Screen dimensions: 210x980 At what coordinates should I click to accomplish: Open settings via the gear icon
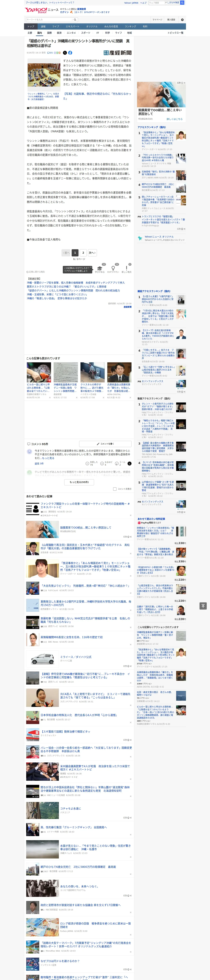click(x=182, y=19)
